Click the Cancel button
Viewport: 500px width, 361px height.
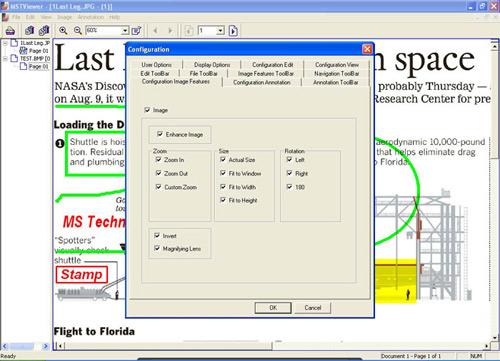[313, 308]
